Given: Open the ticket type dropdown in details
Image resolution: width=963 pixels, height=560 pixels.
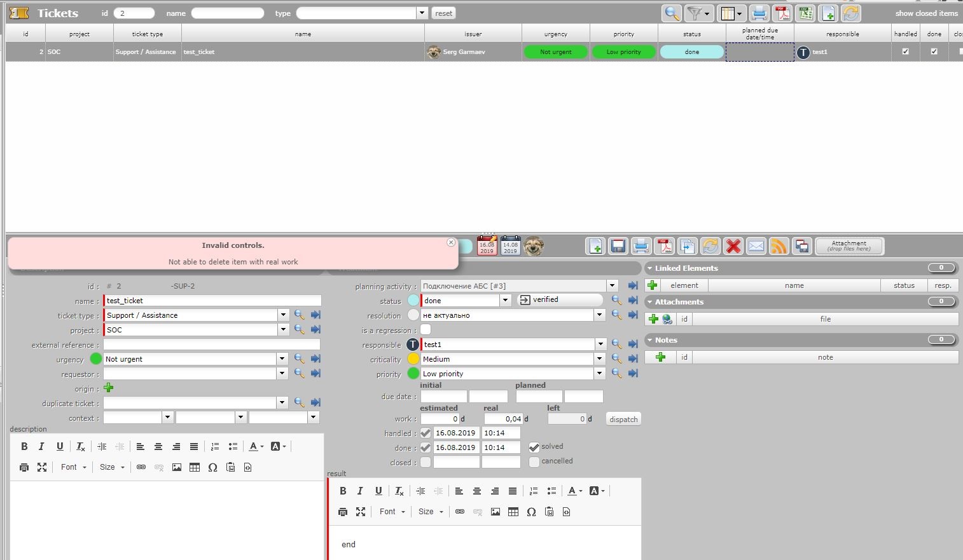Looking at the screenshot, I should click(x=283, y=315).
